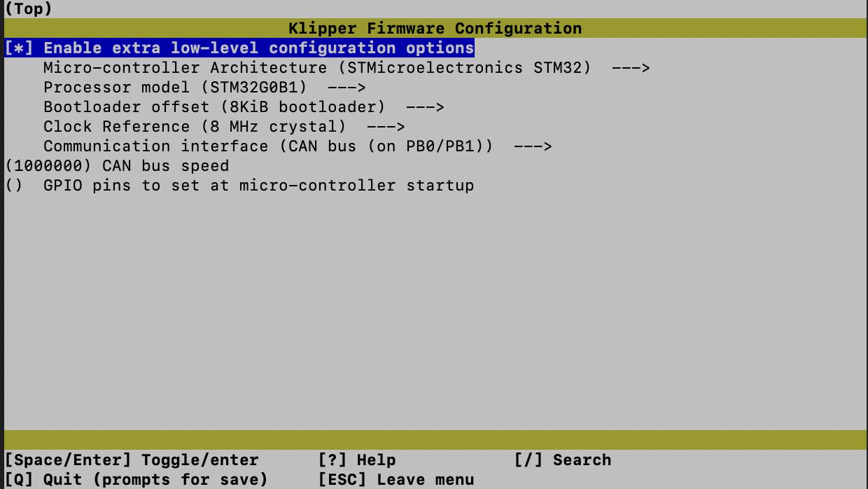Select the Bootloader offset option

pos(214,107)
